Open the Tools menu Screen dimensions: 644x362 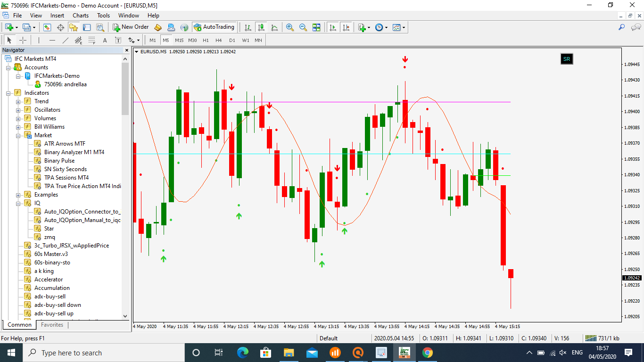103,16
